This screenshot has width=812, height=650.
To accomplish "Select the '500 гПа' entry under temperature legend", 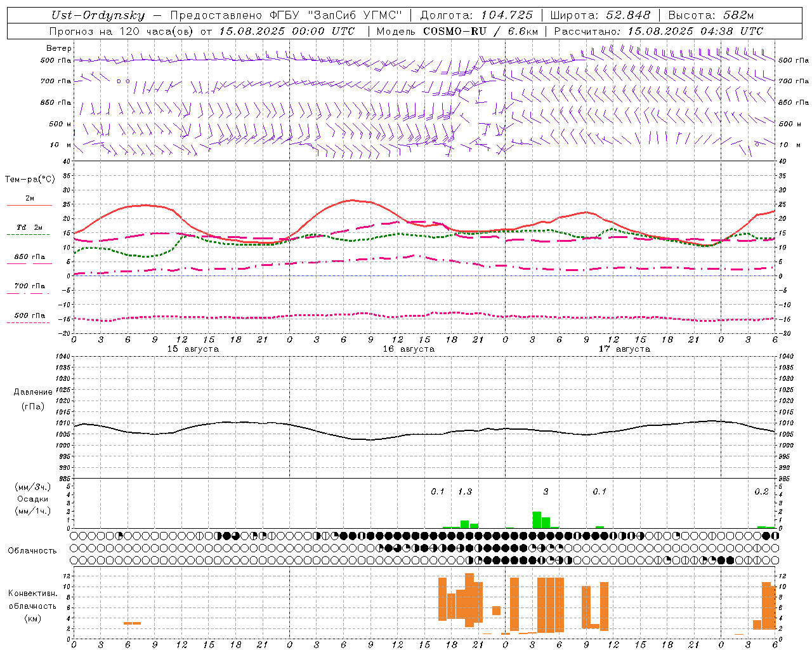I will point(29,315).
